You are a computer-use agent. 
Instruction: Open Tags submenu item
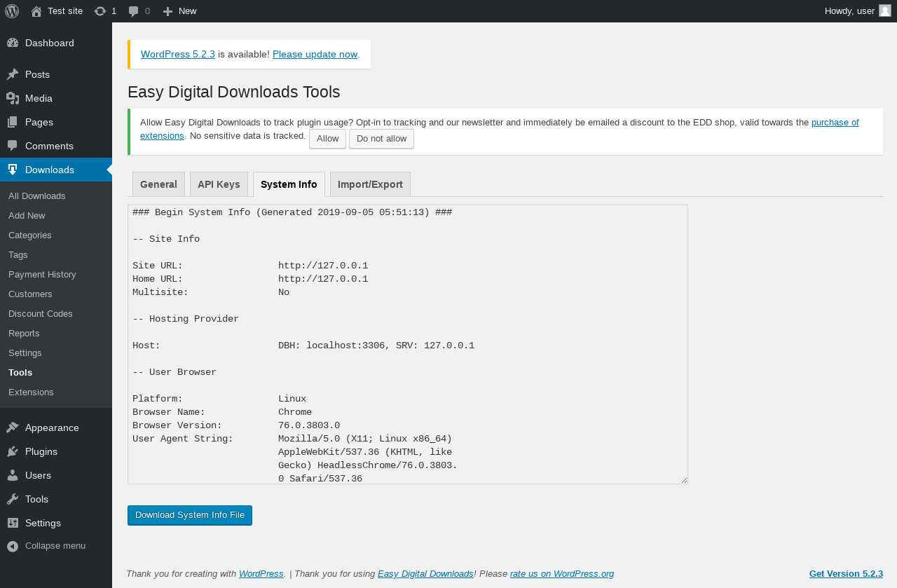[x=18, y=254]
